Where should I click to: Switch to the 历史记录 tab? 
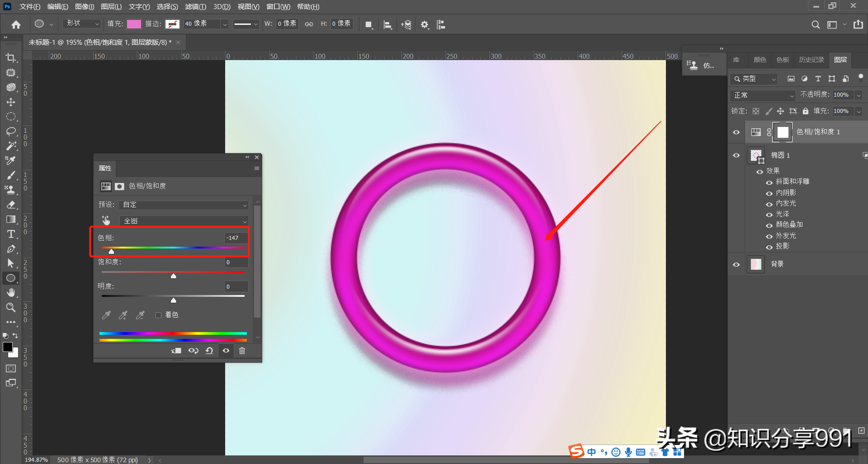coord(811,60)
